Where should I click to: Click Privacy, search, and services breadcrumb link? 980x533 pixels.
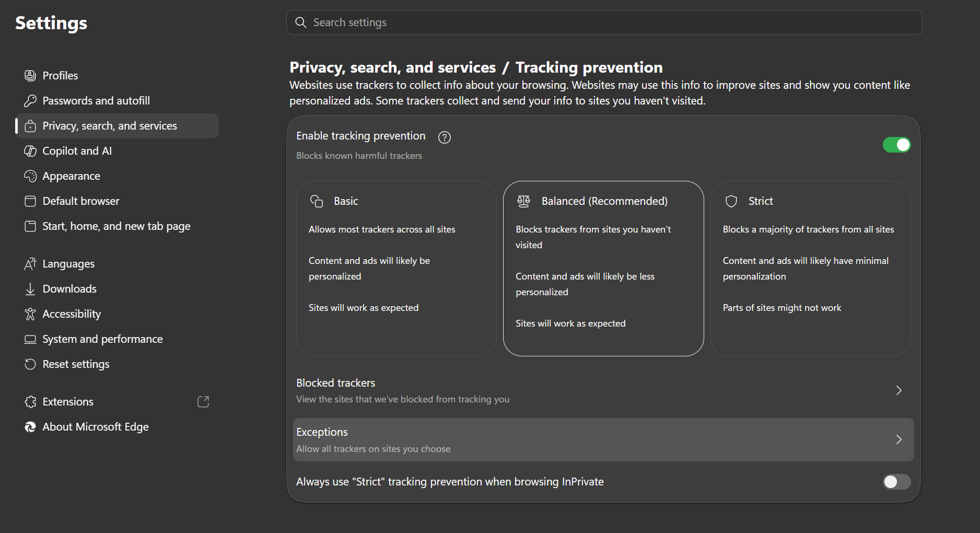click(x=392, y=67)
